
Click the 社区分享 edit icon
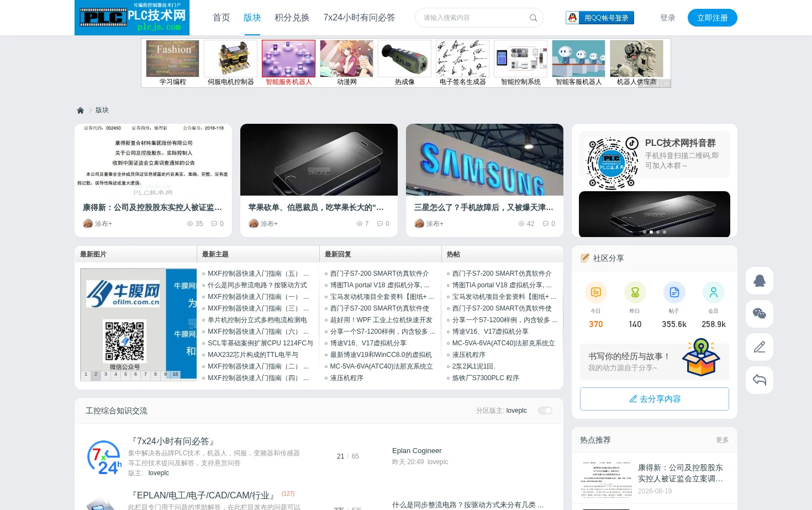pyautogui.click(x=585, y=258)
